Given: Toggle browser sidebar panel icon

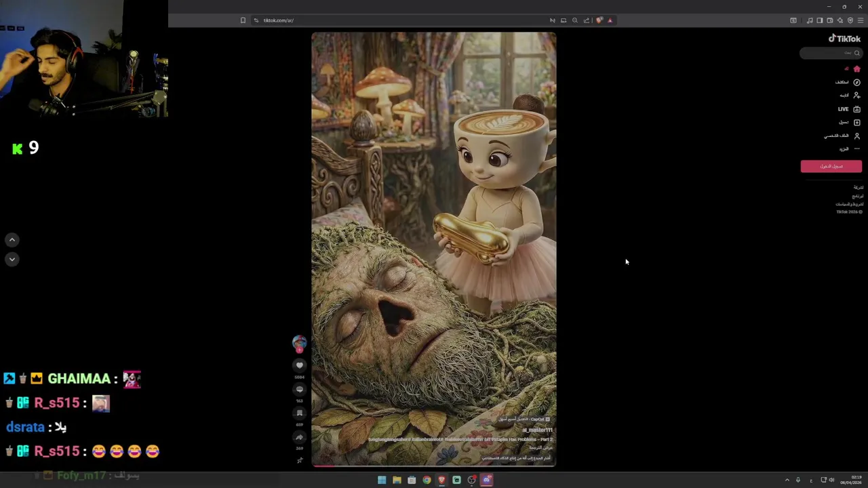Looking at the screenshot, I should pos(819,20).
